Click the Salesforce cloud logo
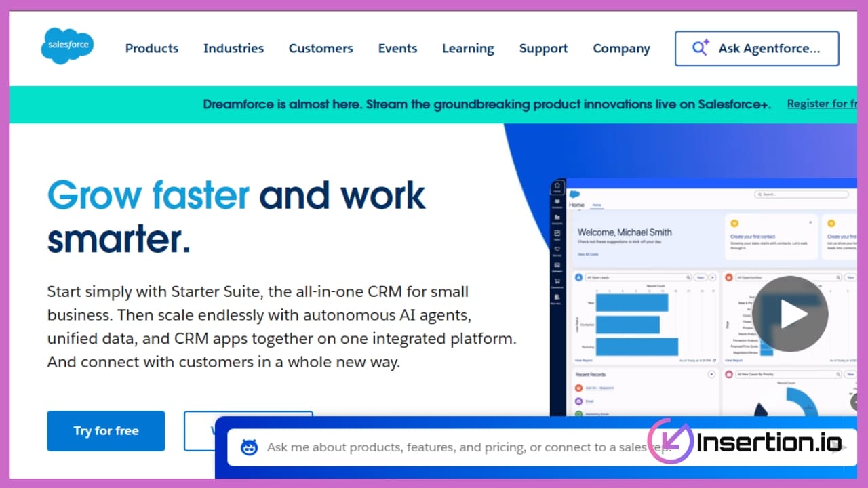This screenshot has height=488, width=868. click(x=66, y=46)
